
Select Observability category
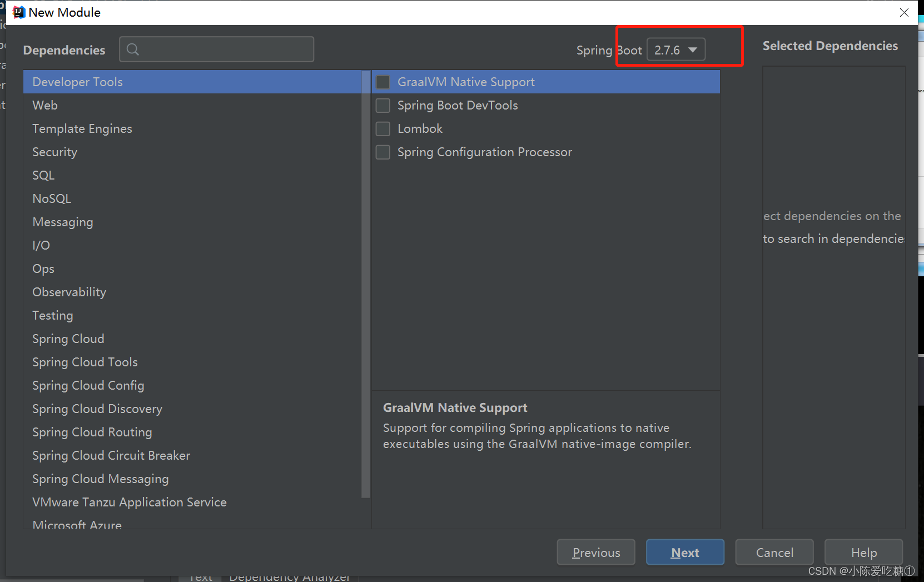click(x=192, y=292)
